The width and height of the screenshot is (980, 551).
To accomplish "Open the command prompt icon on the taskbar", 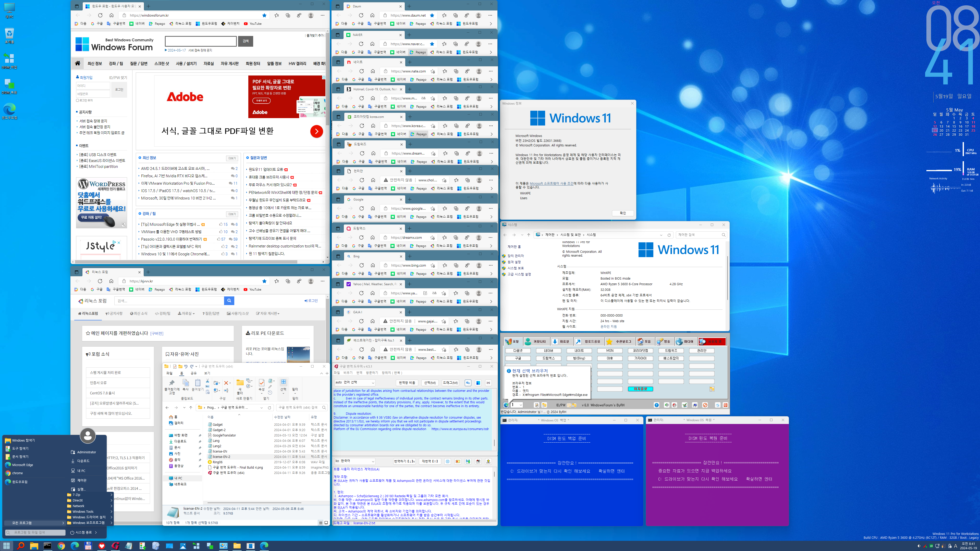I will (47, 546).
